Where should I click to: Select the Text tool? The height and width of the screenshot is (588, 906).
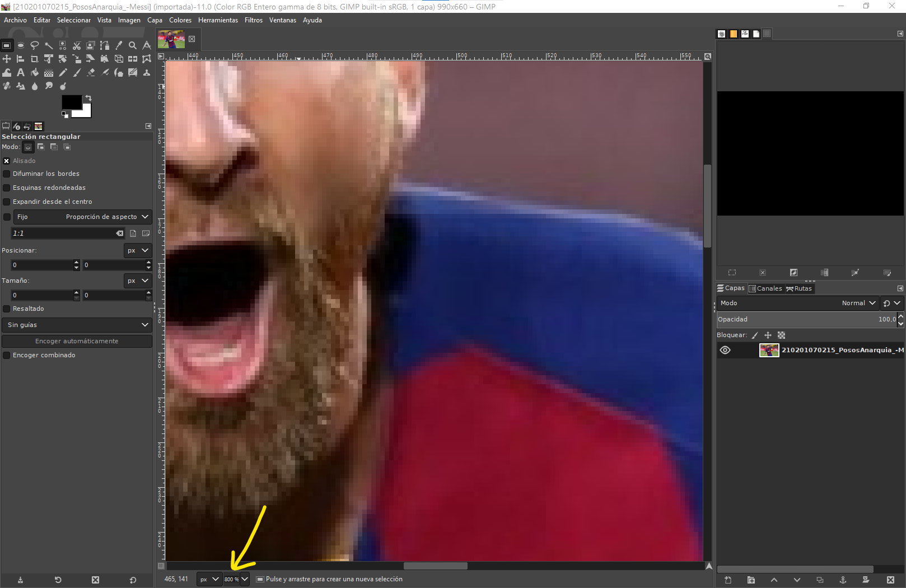coord(21,72)
